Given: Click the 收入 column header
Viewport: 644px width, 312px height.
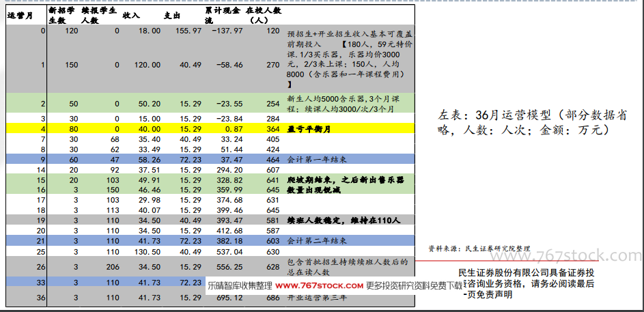Looking at the screenshot, I should [x=132, y=15].
